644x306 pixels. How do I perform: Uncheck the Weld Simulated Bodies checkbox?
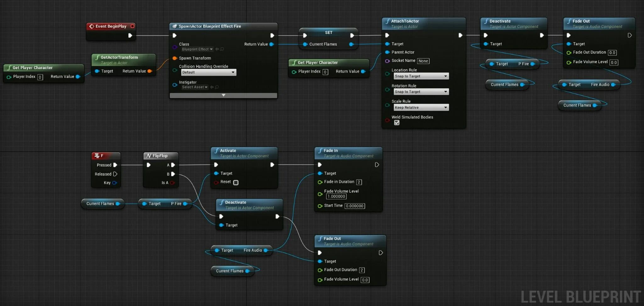[397, 123]
